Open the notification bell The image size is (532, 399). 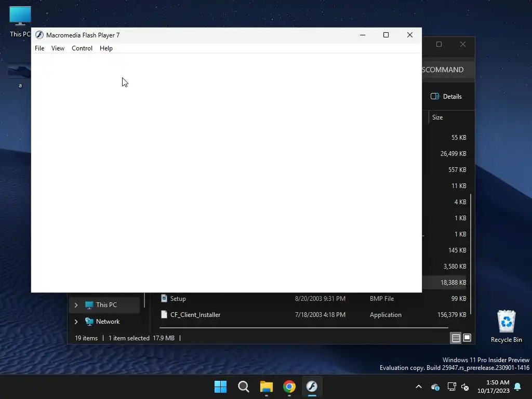tap(518, 387)
